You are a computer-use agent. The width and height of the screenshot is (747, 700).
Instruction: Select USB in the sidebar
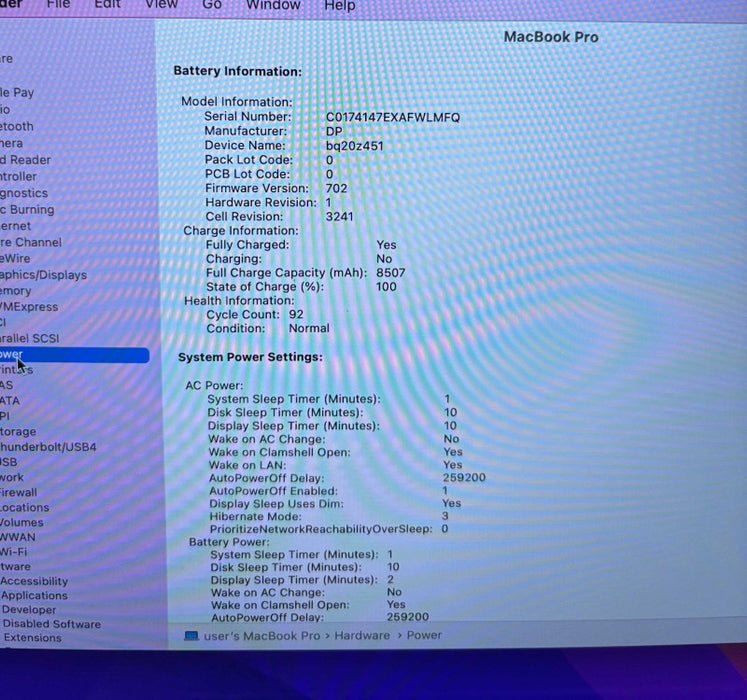9,462
